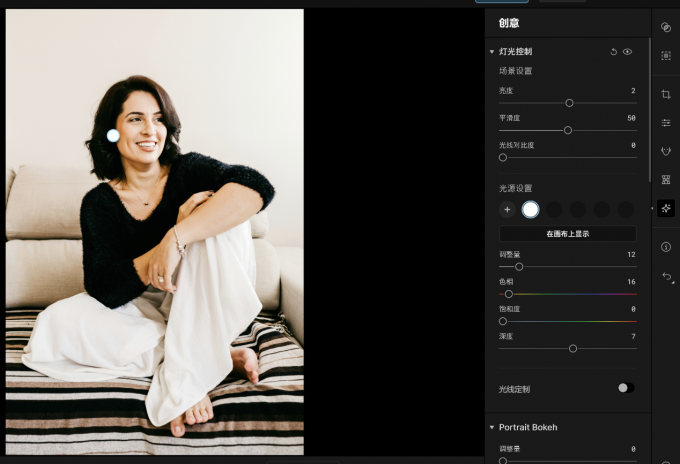
Task: Click the 色相 hue slider track
Action: [x=568, y=294]
